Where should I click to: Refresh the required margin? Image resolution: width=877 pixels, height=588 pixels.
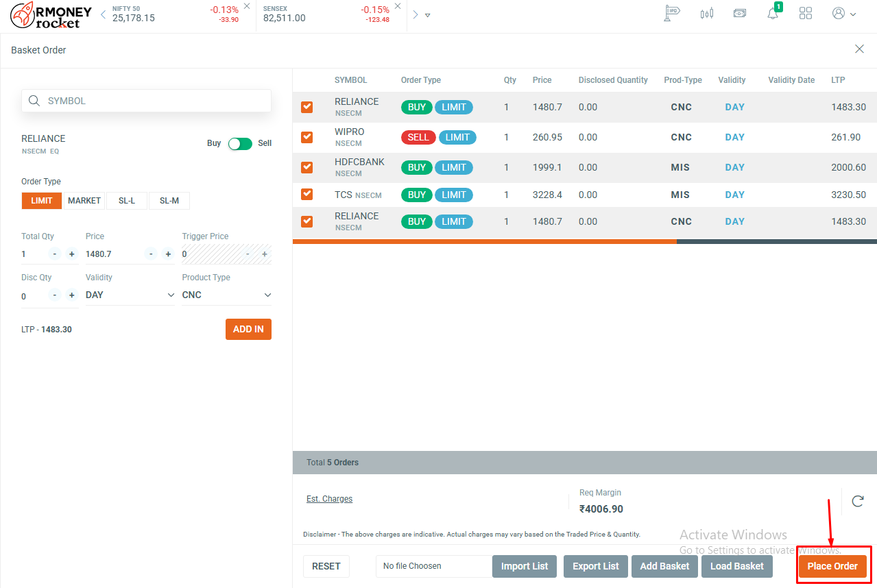click(857, 501)
